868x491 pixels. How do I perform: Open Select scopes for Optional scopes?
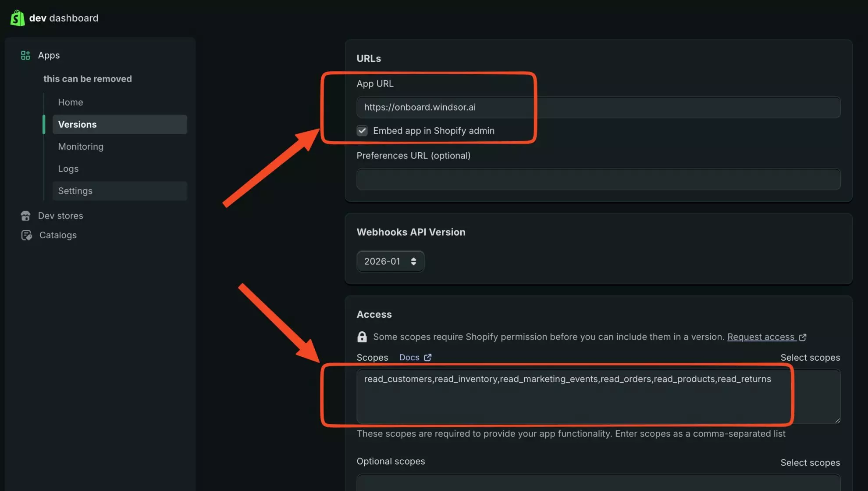click(x=810, y=462)
